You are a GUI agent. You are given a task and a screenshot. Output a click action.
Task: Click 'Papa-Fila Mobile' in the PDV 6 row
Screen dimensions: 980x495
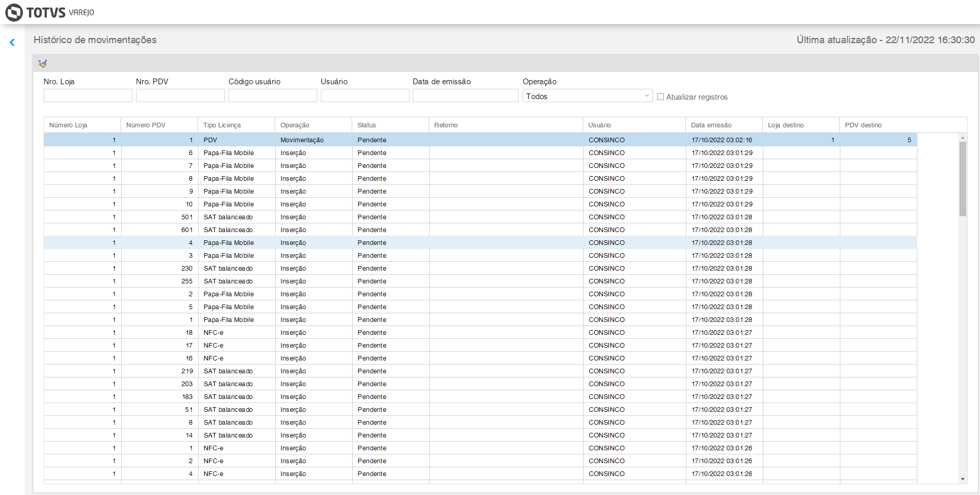(228, 153)
